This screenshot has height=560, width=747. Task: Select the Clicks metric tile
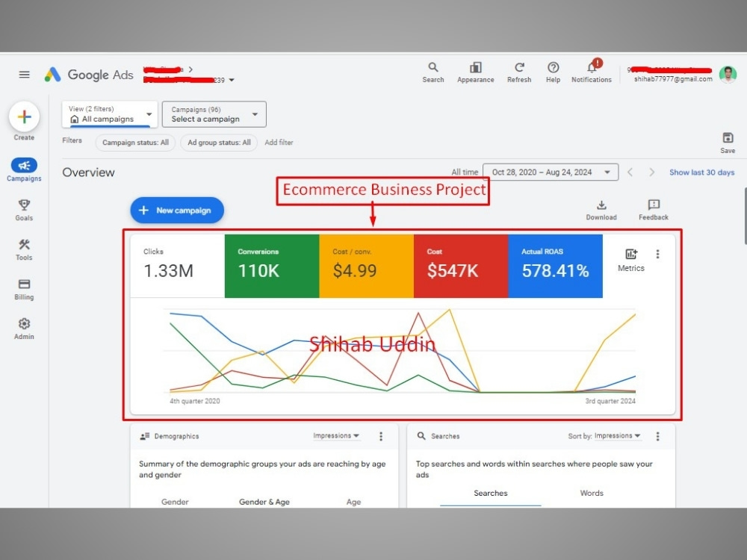(x=177, y=266)
